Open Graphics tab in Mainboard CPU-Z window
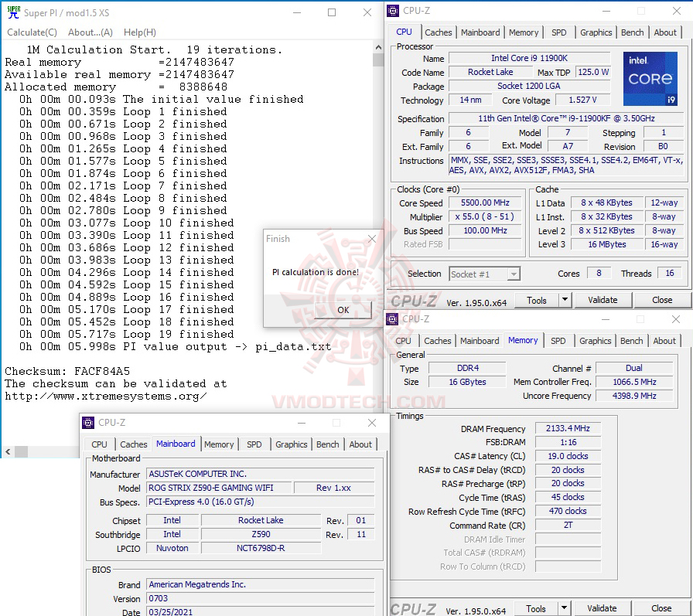693x616 pixels. (291, 444)
